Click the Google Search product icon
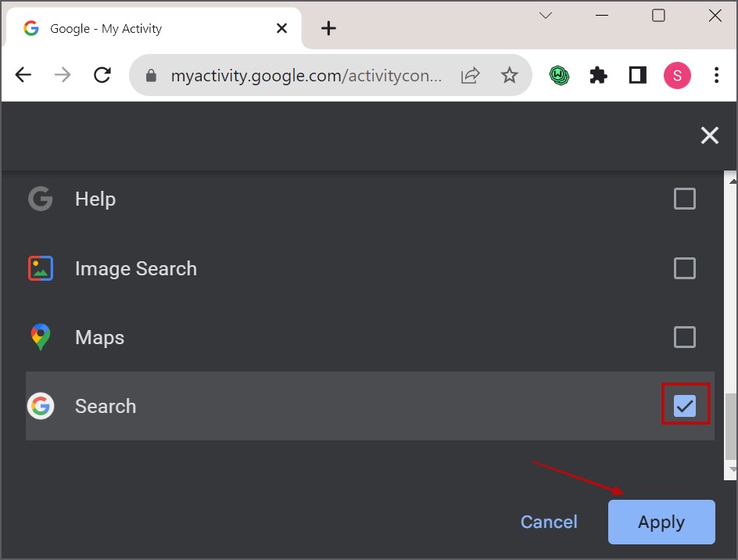The width and height of the screenshot is (738, 560). (41, 406)
